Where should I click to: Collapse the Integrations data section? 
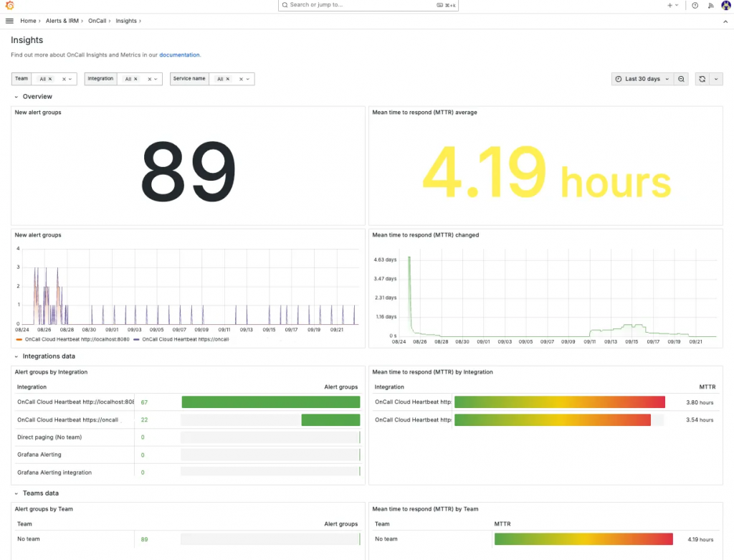tap(16, 357)
